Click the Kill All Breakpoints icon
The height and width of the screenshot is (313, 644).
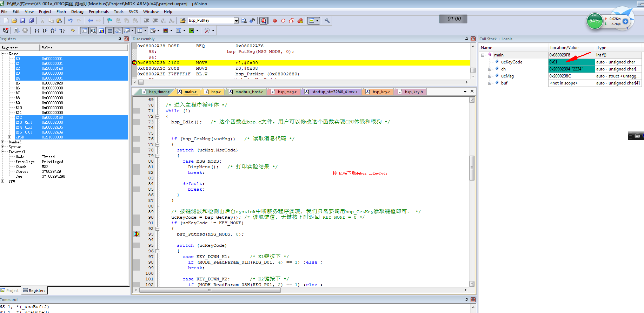[300, 21]
